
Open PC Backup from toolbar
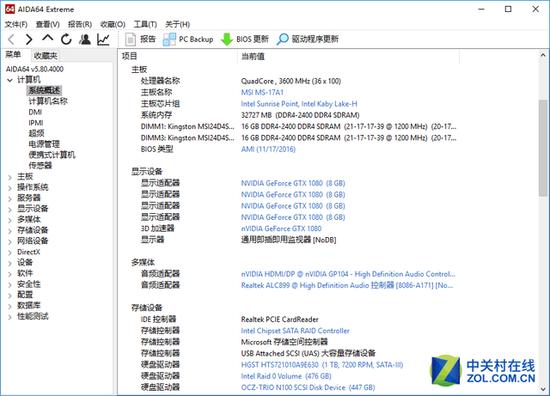point(188,39)
